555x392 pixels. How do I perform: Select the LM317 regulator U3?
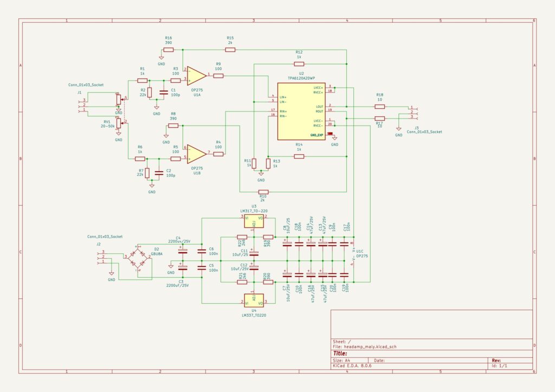pos(254,221)
